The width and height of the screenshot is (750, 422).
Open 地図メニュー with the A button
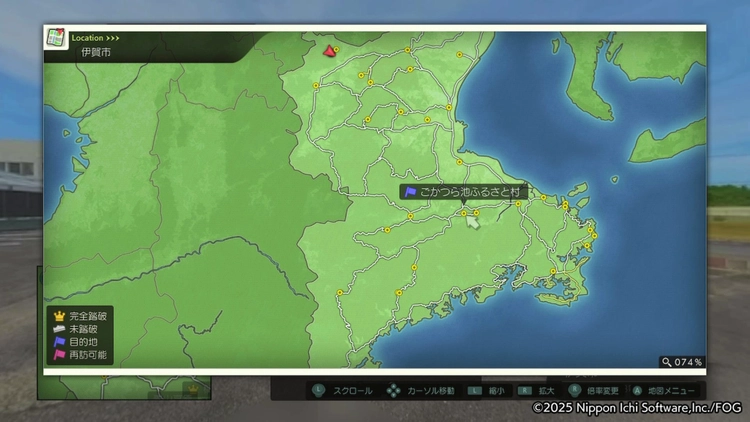(x=637, y=390)
